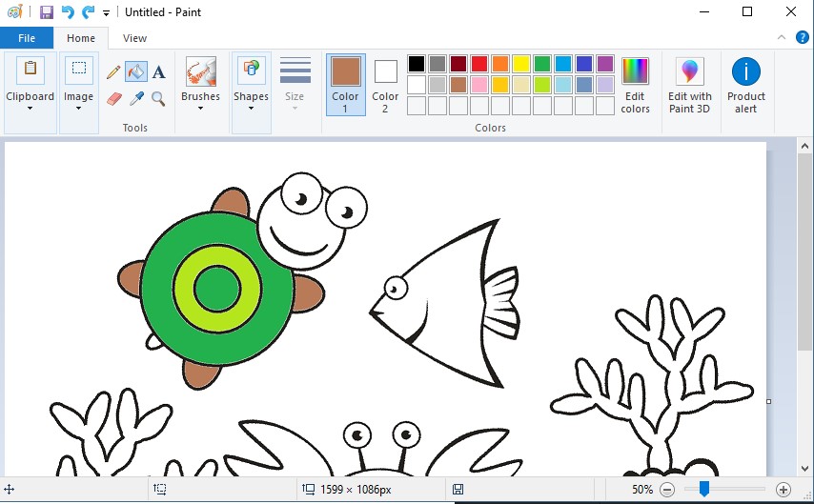Click the Paint application icon in title bar

pos(15,12)
